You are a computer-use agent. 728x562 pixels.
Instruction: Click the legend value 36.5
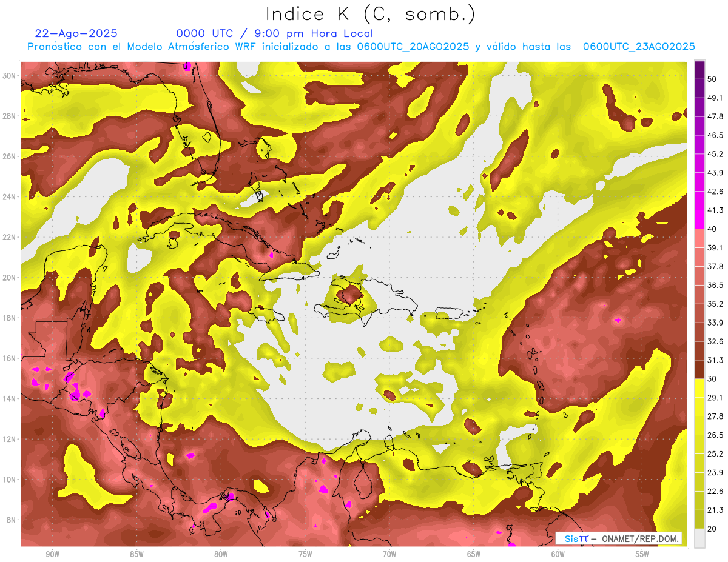pos(715,285)
